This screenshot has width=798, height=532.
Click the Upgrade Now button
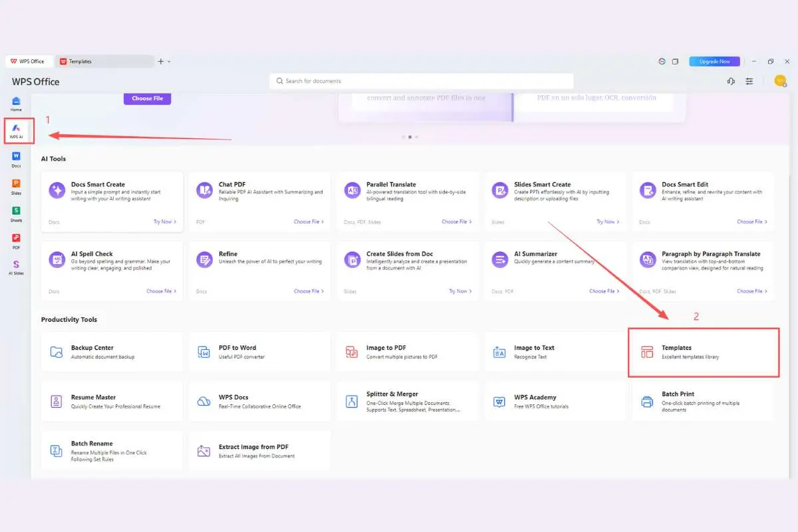pos(714,61)
